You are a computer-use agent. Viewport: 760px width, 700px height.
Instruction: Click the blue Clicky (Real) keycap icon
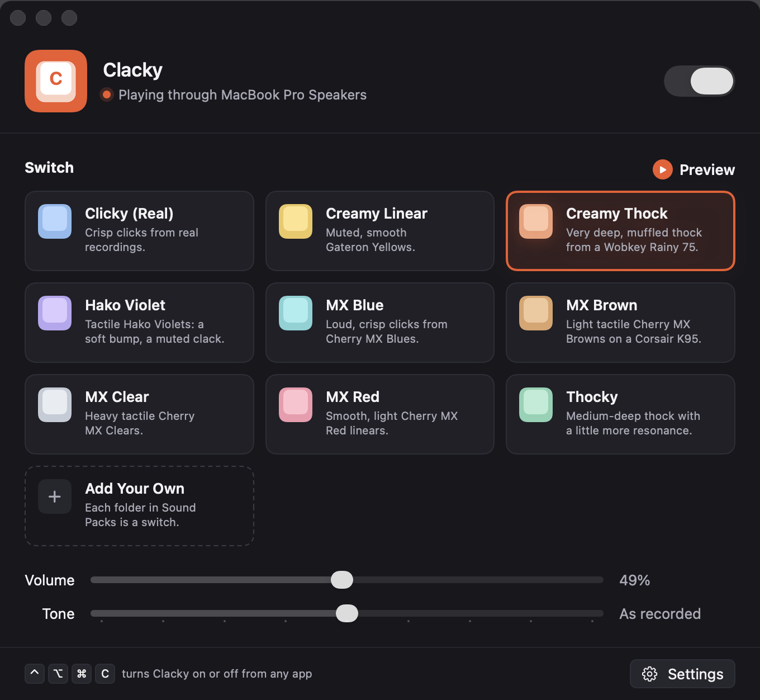pos(55,221)
